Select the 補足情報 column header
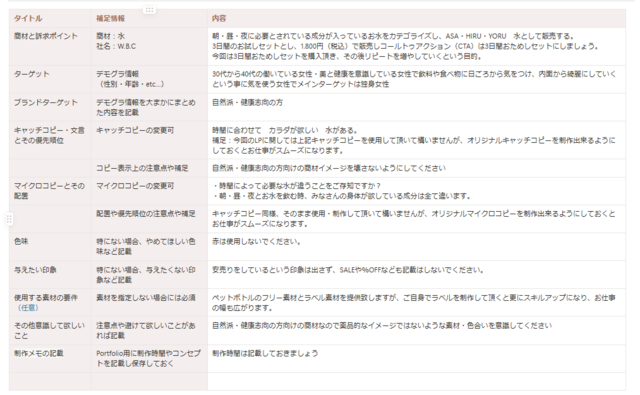Image resolution: width=640 pixels, height=395 pixels. (149, 18)
